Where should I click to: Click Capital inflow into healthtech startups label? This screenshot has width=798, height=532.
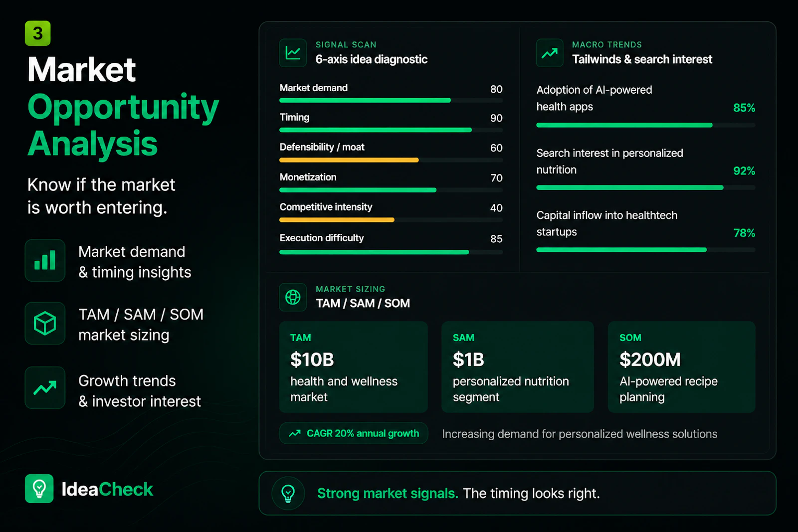607,223
